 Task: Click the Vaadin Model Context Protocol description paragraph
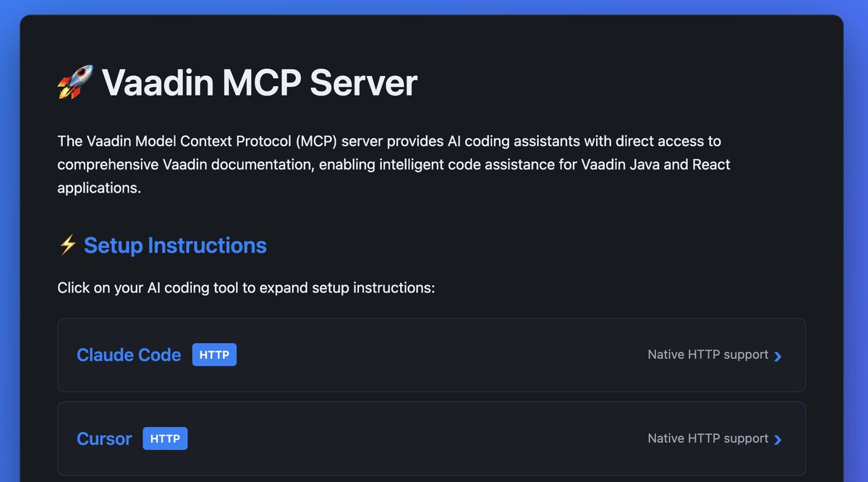(x=394, y=164)
